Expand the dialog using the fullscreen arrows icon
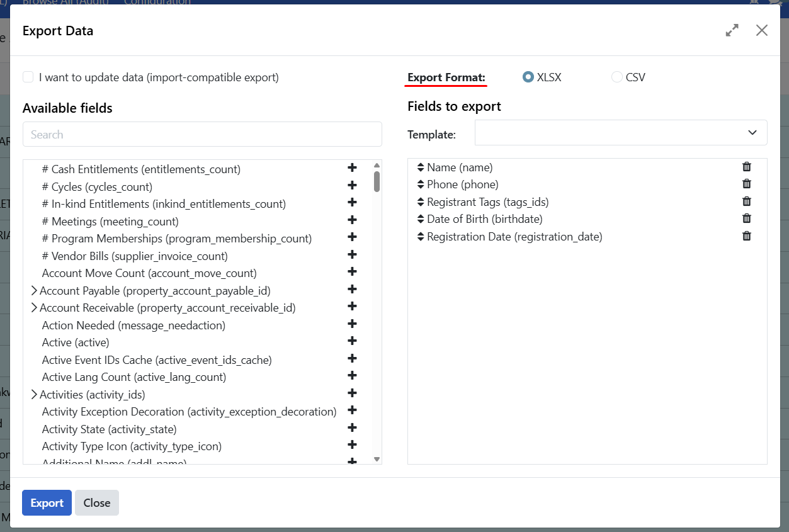The width and height of the screenshot is (789, 532). click(732, 30)
